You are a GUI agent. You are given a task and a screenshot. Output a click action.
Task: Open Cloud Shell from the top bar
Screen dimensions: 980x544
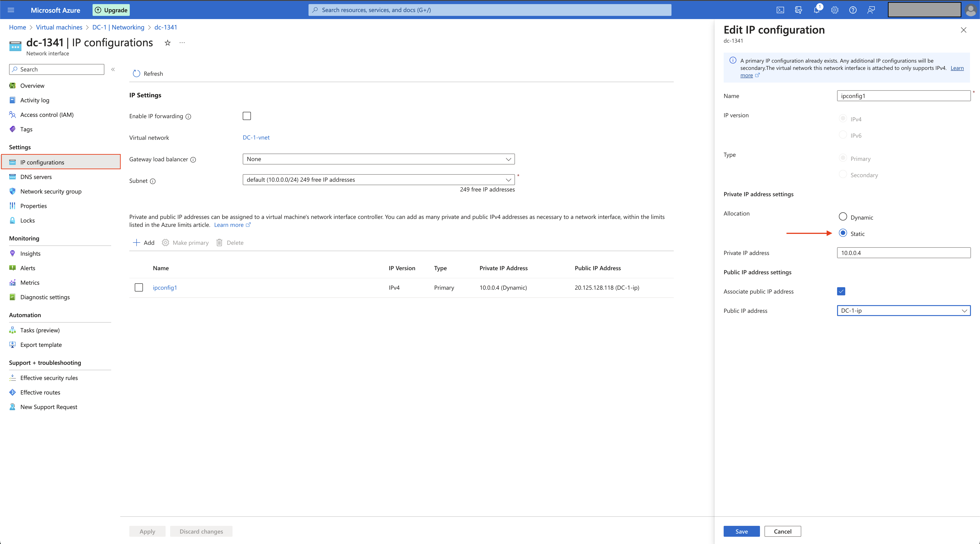click(x=780, y=10)
